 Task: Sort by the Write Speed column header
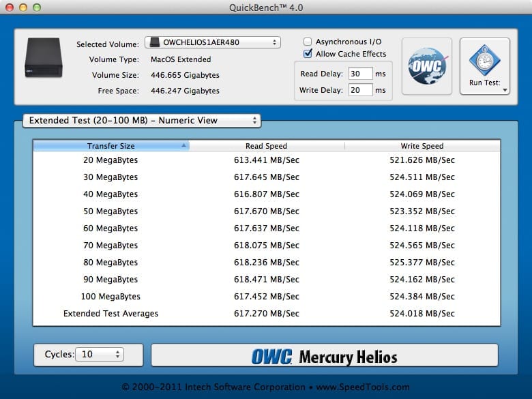(x=422, y=146)
